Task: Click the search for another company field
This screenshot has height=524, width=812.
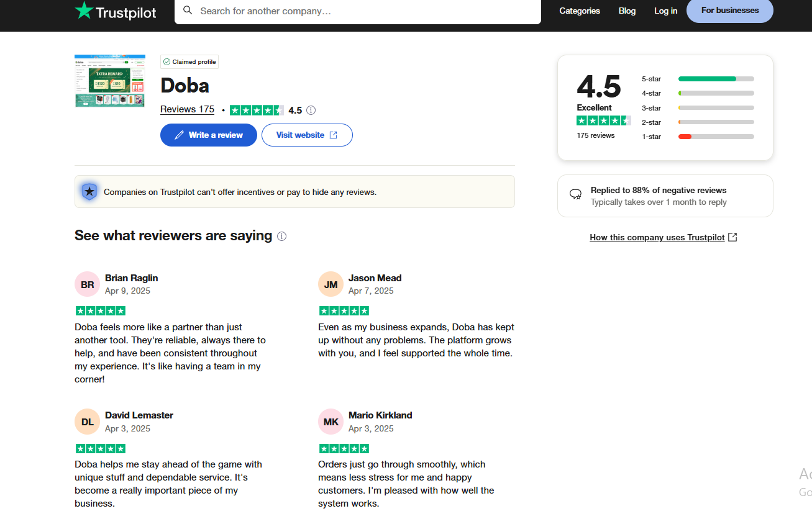Action: [358, 11]
